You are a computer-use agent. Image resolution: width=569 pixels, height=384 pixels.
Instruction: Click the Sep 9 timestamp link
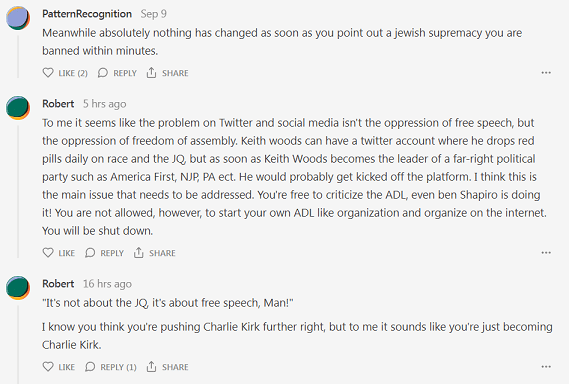click(x=153, y=14)
